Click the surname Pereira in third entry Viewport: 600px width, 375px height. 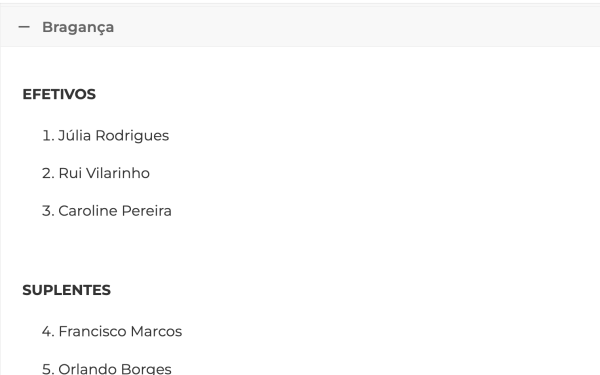click(x=147, y=211)
